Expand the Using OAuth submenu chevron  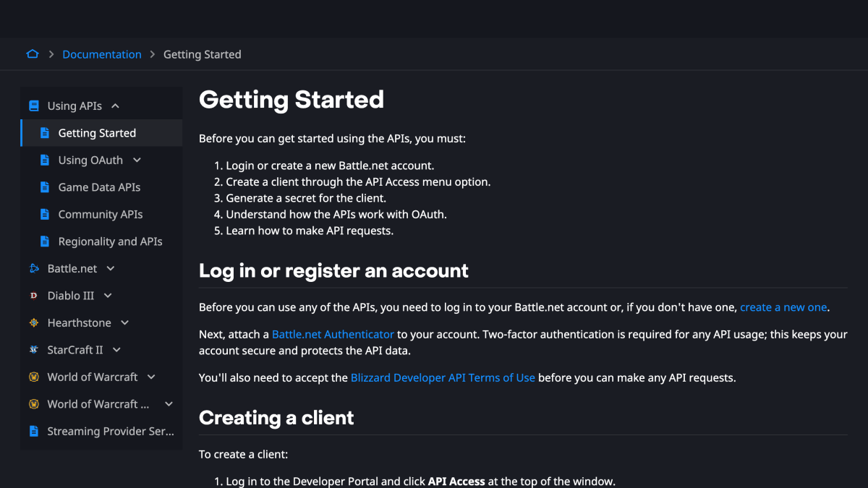pos(137,160)
